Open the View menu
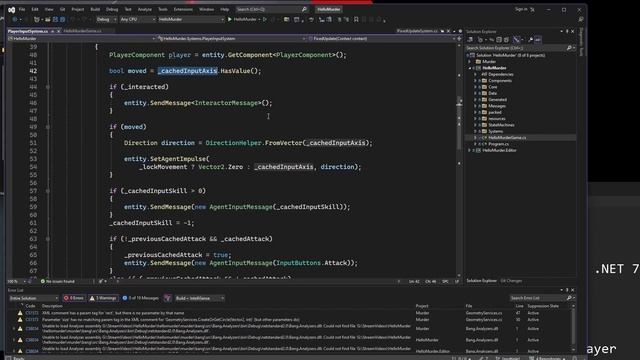The width and height of the screenshot is (640, 360). click(x=49, y=9)
